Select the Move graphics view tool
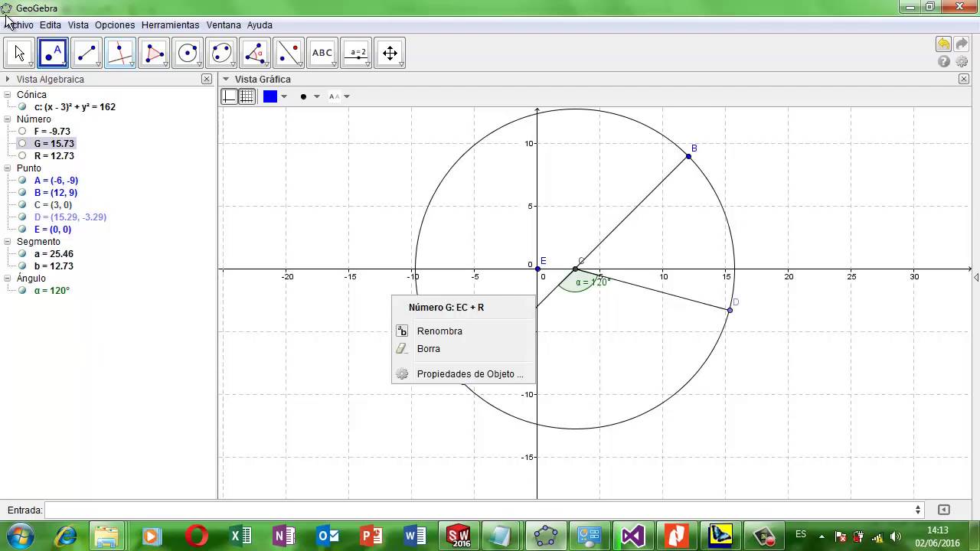This screenshot has height=551, width=980. (390, 53)
